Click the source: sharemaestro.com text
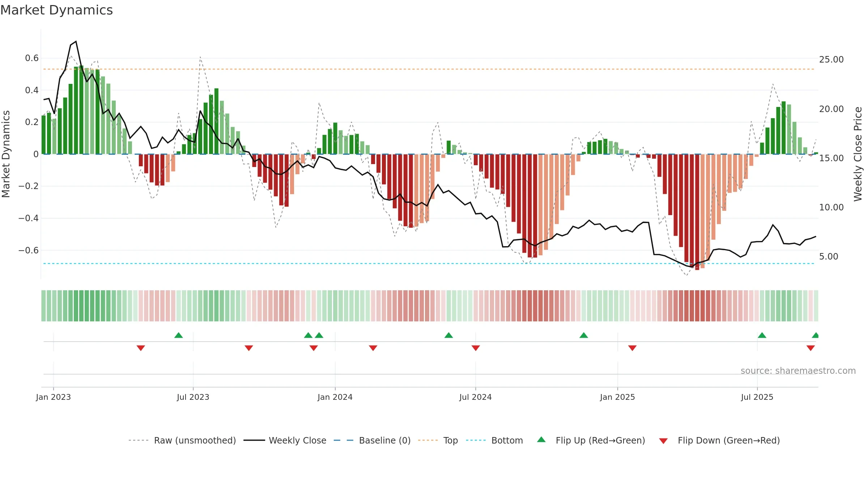 798,371
